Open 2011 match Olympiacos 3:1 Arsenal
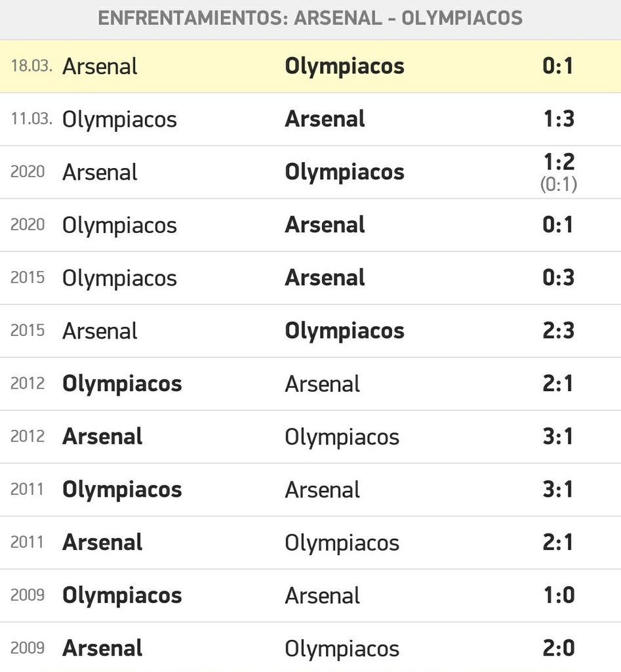 310,490
